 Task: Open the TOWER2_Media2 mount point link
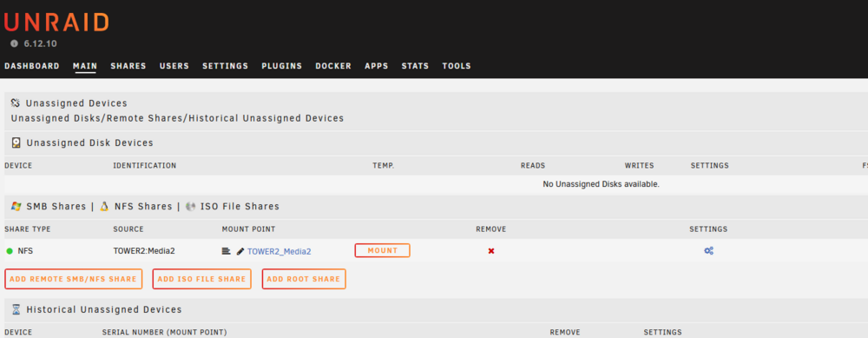point(279,251)
